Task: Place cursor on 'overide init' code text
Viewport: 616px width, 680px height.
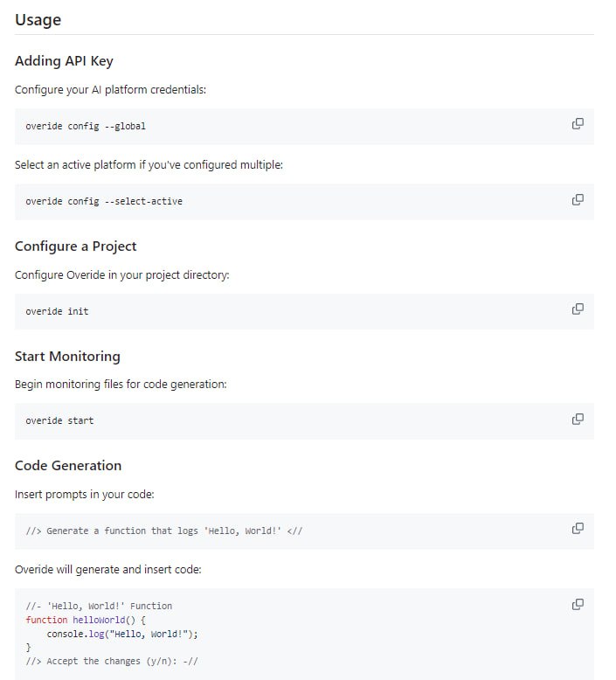Action: pos(57,311)
